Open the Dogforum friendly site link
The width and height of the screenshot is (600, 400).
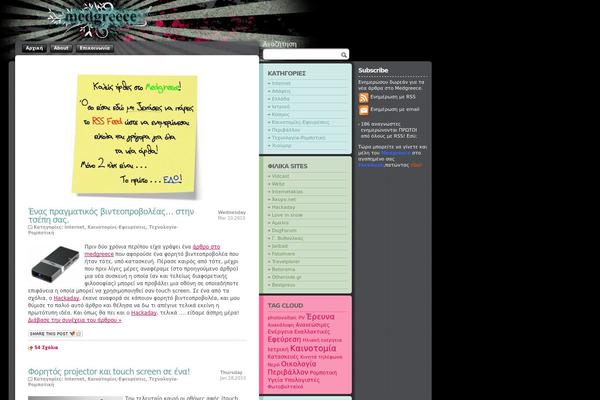coord(284,230)
